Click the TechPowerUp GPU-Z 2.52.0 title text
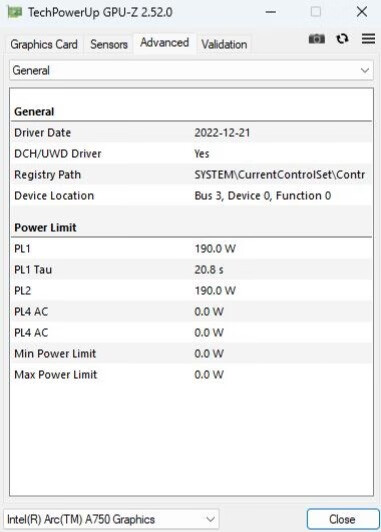 (100, 13)
